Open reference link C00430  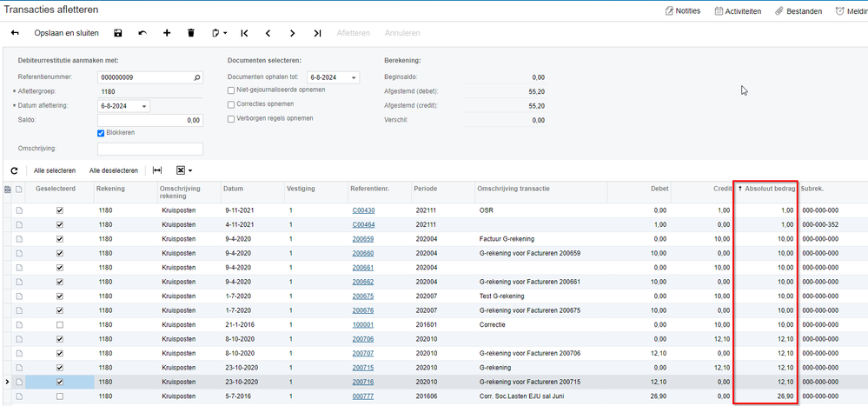click(x=363, y=210)
